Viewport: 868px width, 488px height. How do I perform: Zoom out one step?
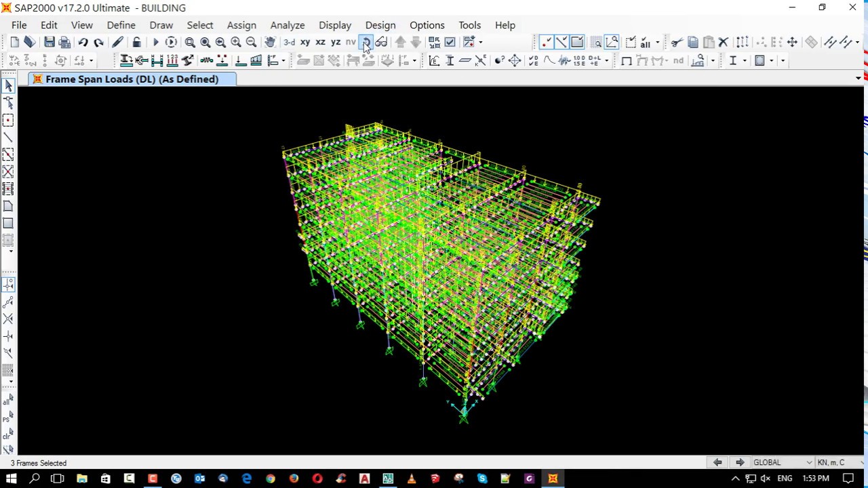point(251,42)
